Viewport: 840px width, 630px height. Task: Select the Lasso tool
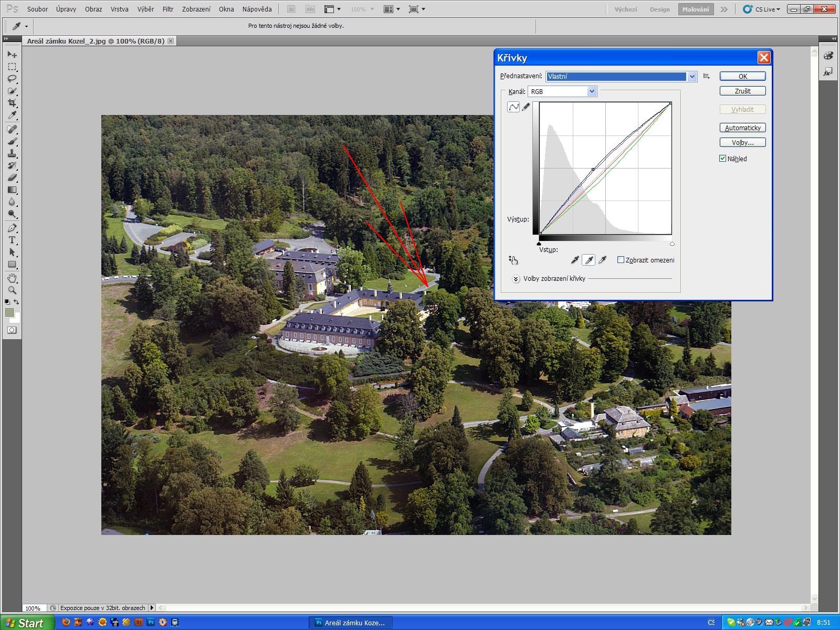[x=12, y=79]
